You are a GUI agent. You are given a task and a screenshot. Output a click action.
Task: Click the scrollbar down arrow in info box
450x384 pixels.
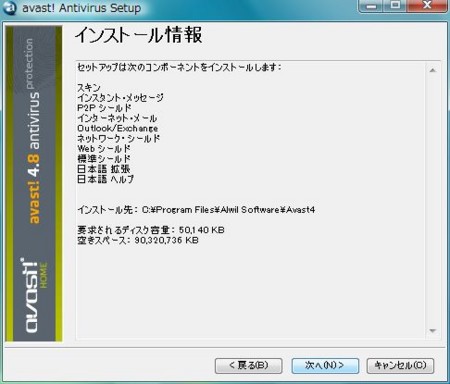tap(433, 331)
